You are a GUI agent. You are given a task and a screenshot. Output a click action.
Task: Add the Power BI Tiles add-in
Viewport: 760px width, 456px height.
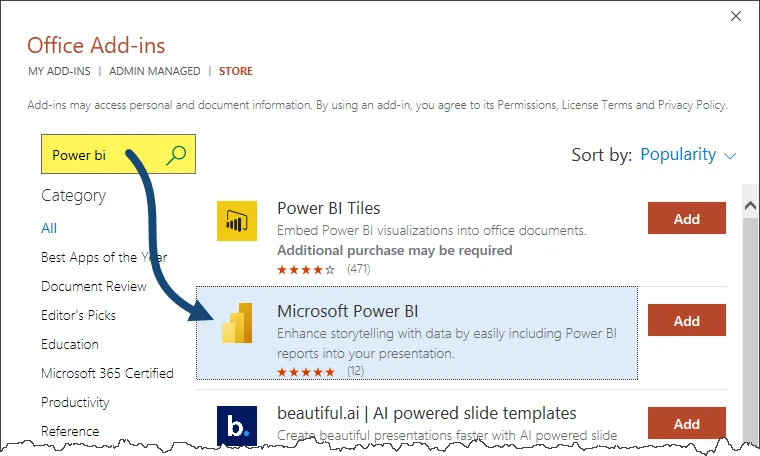coord(686,219)
